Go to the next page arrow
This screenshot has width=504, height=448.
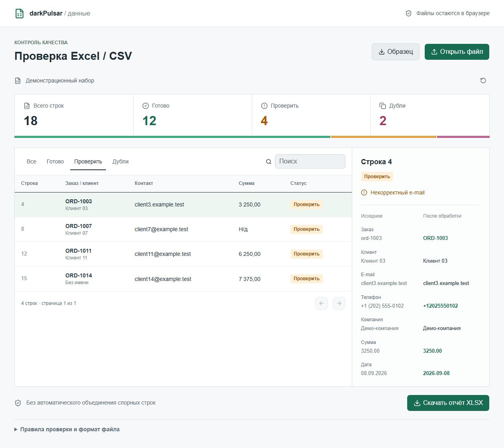[x=339, y=303]
